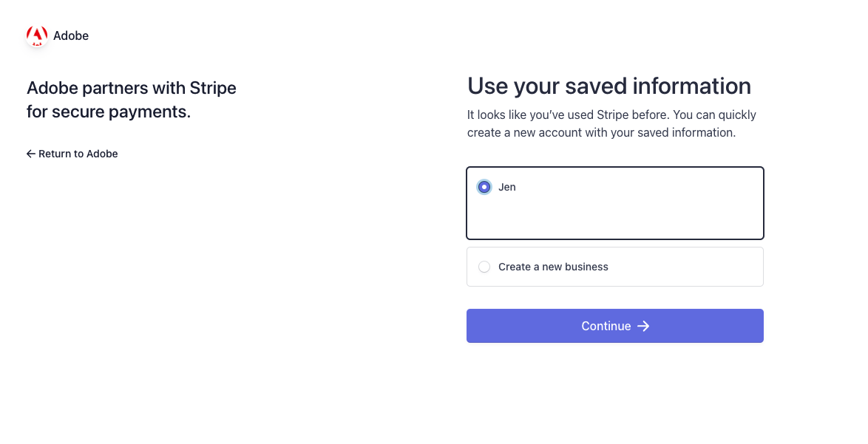Click the "Create a new business" label text
The image size is (868, 444).
click(553, 267)
